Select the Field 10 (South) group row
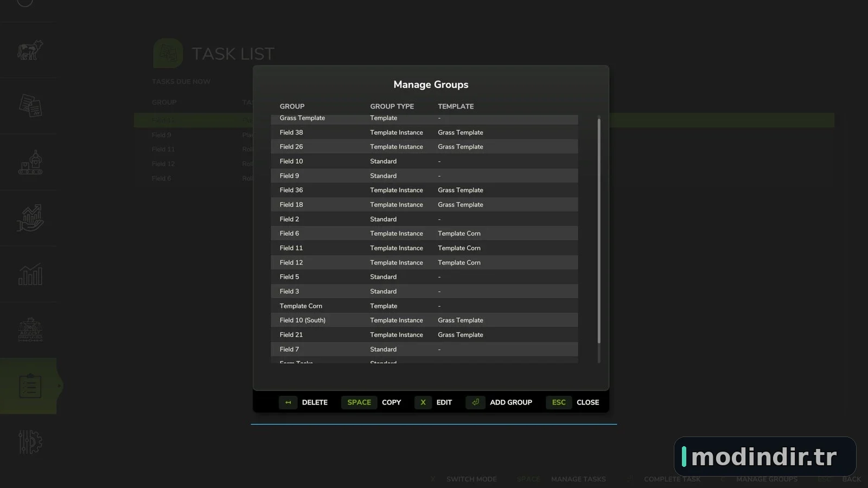This screenshot has height=488, width=868. point(424,320)
